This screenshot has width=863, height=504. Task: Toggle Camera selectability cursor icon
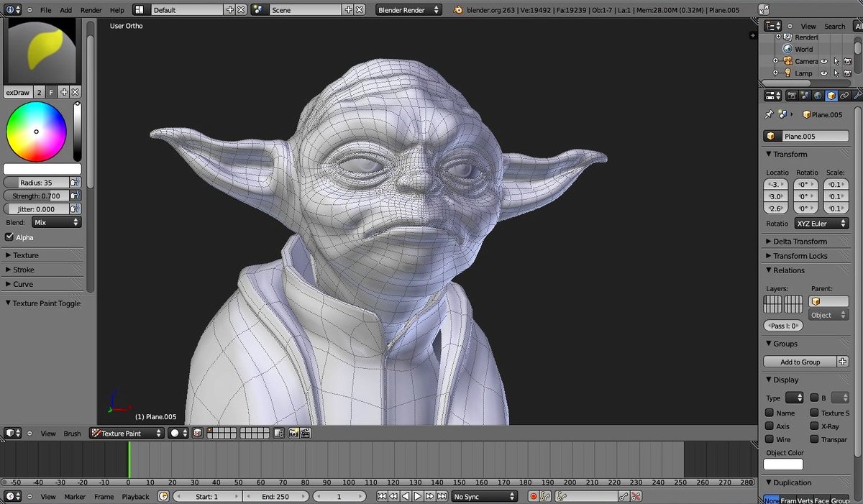click(x=836, y=61)
